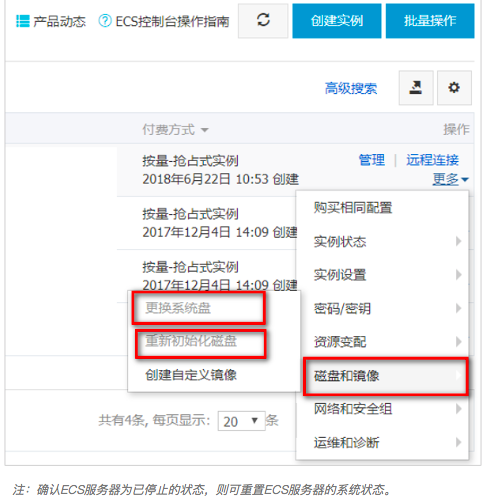Select 创建自定义镜像 option
This screenshot has width=483, height=504.
(191, 375)
